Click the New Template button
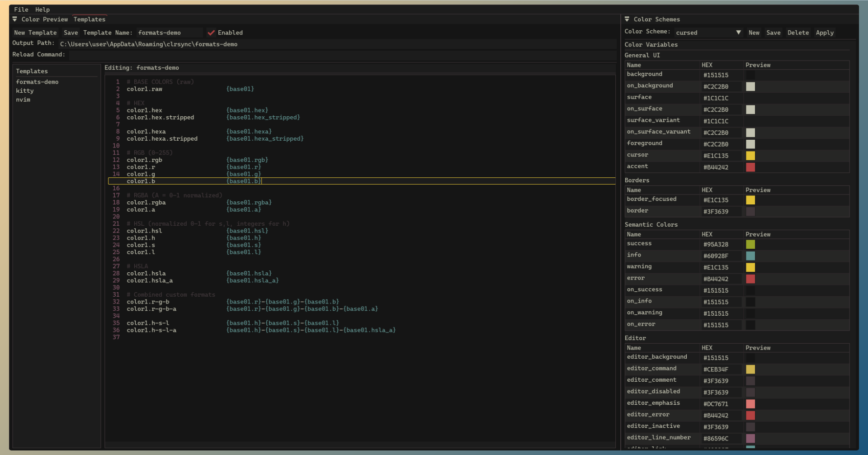This screenshot has height=455, width=868. (x=35, y=33)
